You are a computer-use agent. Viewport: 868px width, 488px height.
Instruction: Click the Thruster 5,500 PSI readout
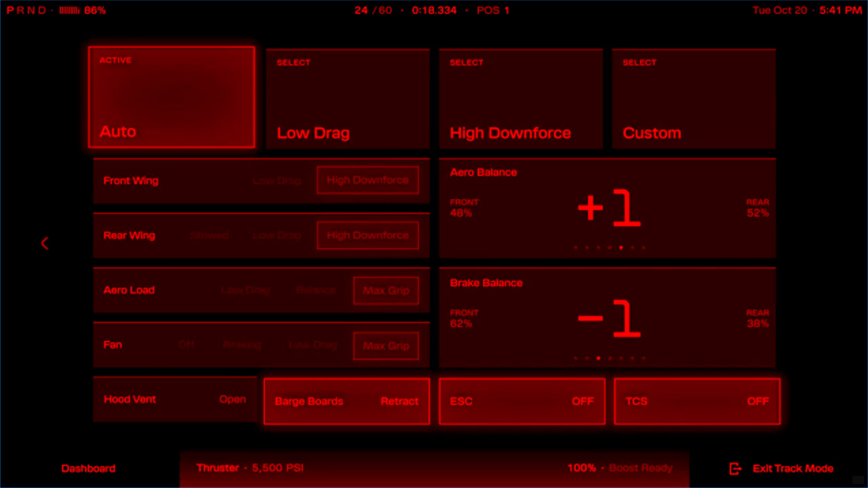click(x=250, y=468)
